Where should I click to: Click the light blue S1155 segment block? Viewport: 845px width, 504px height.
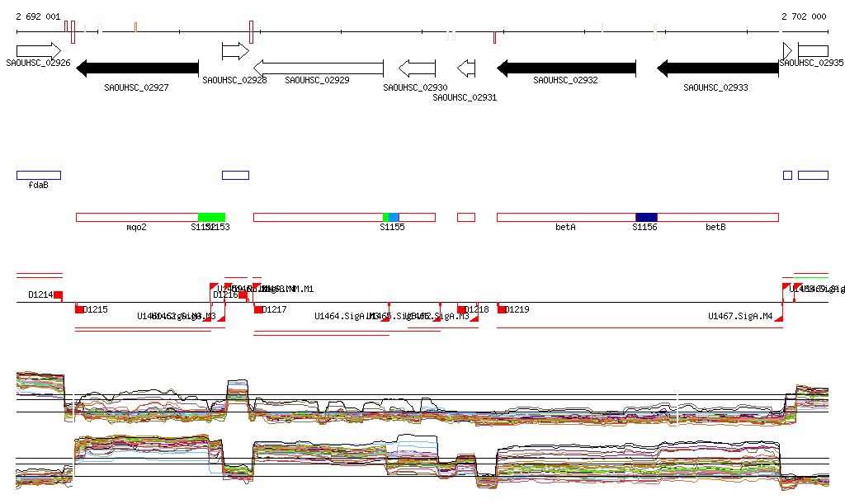(394, 218)
